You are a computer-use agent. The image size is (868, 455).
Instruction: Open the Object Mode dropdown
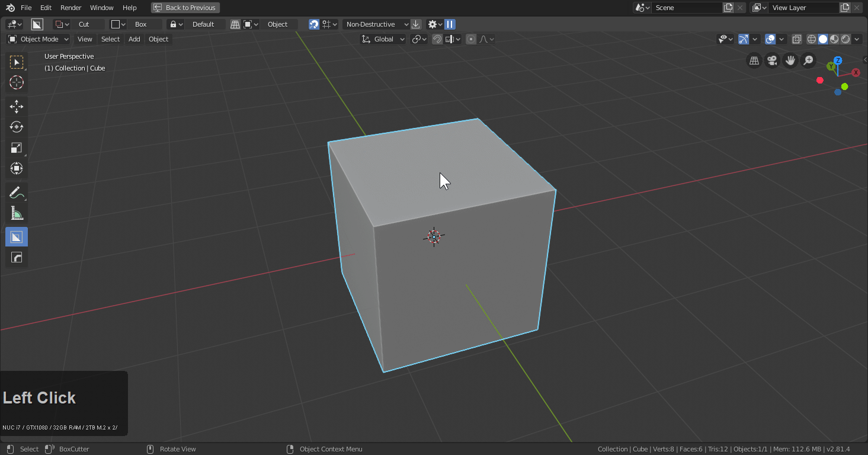coord(39,39)
